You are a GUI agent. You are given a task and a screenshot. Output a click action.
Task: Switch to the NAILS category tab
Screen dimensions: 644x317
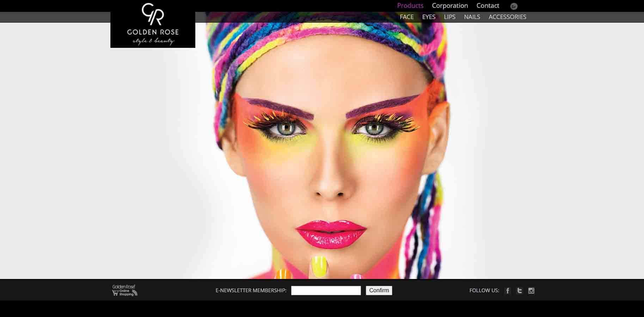[x=472, y=17]
